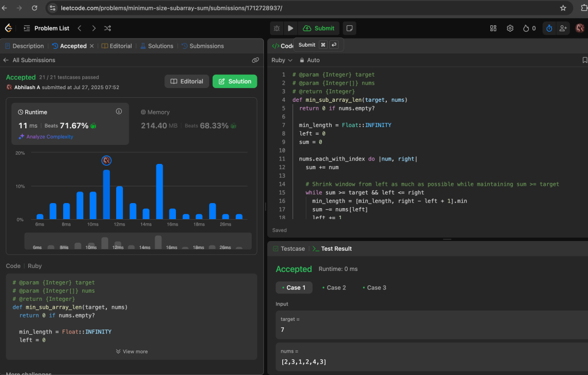Click the green Solution button

(x=235, y=81)
